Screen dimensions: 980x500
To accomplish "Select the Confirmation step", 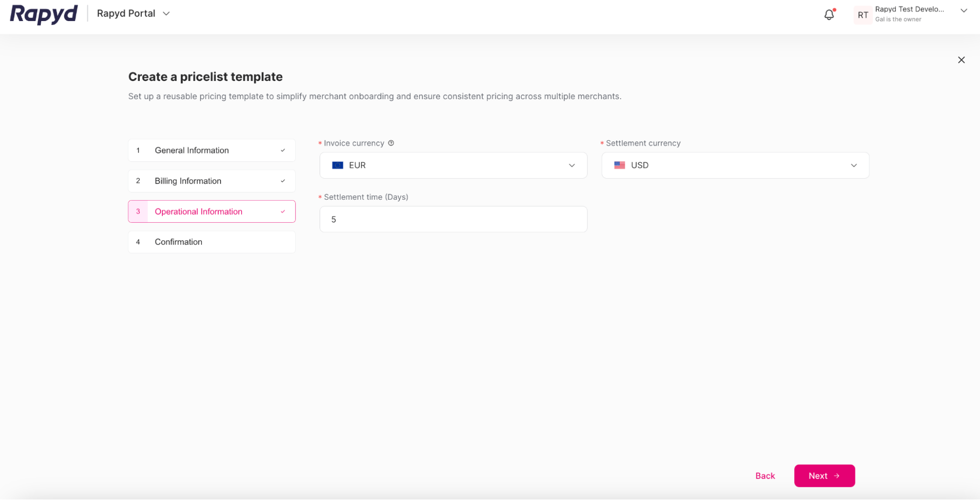I will pyautogui.click(x=178, y=242).
